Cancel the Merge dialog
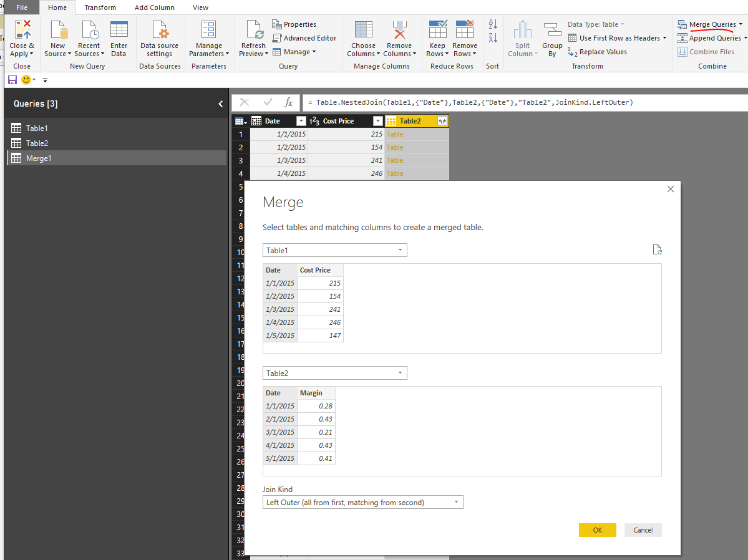748x560 pixels. click(643, 530)
